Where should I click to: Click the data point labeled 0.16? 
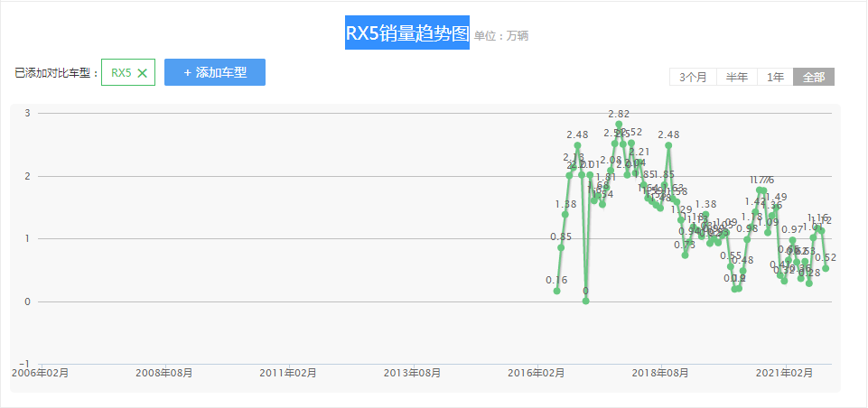(x=557, y=291)
